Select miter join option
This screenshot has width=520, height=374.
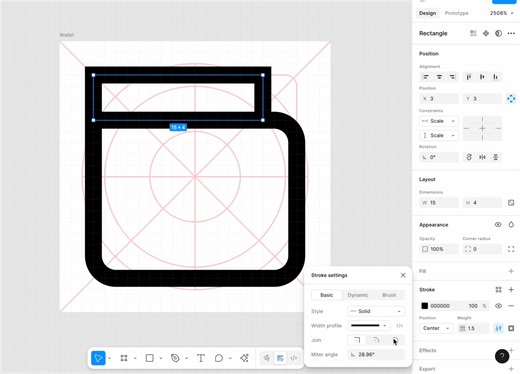(x=357, y=340)
